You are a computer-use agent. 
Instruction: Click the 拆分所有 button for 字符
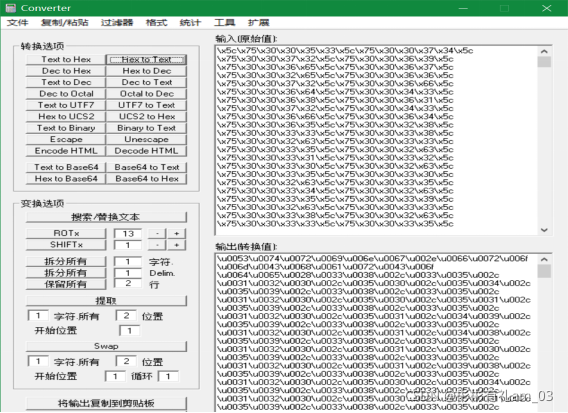(66, 261)
